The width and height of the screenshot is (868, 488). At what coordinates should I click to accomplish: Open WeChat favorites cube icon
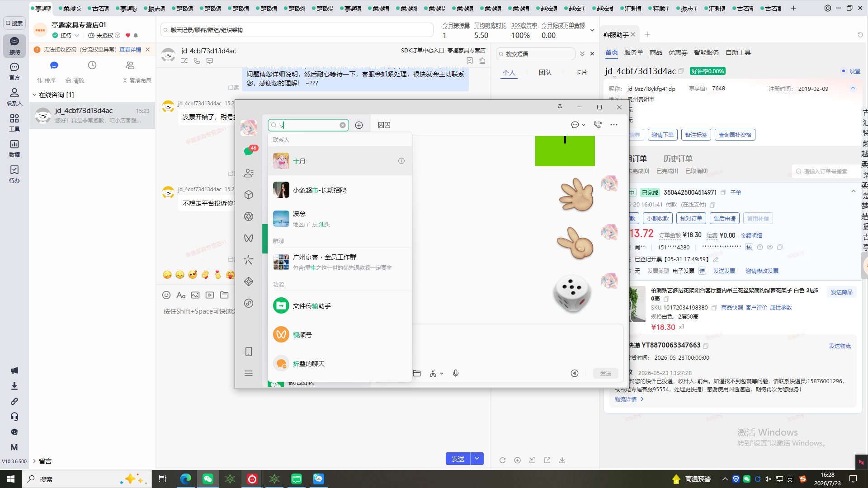[x=249, y=195]
